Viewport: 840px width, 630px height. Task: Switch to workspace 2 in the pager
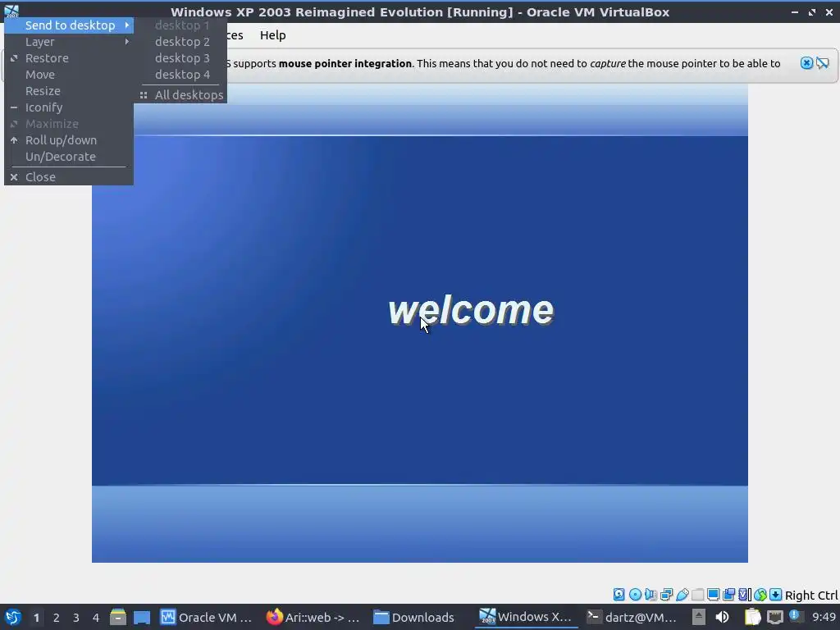point(57,617)
